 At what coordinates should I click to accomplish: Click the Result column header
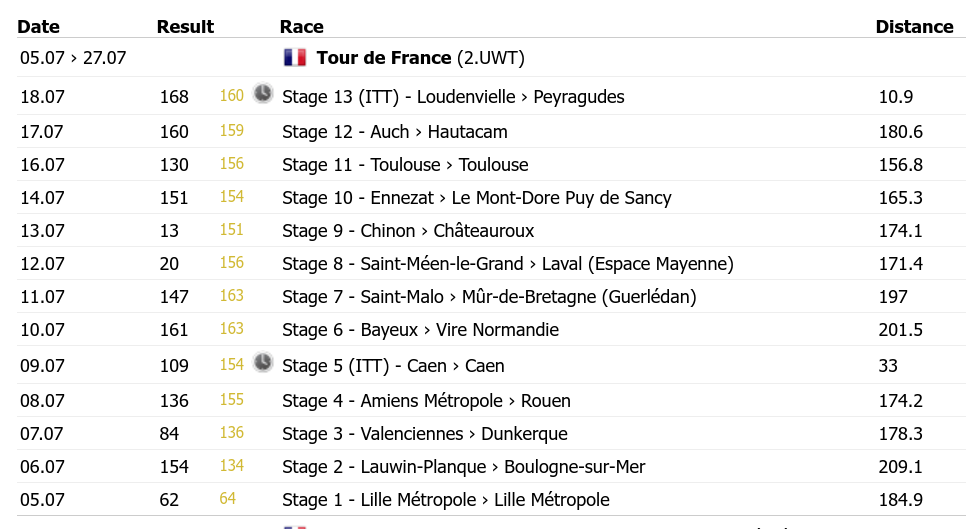coord(185,26)
